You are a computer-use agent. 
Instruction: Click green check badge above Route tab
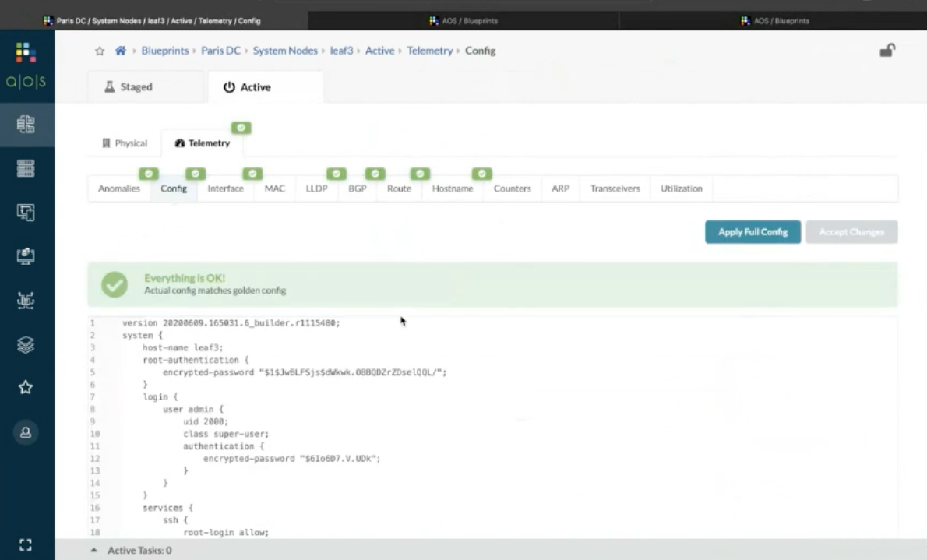(x=421, y=173)
